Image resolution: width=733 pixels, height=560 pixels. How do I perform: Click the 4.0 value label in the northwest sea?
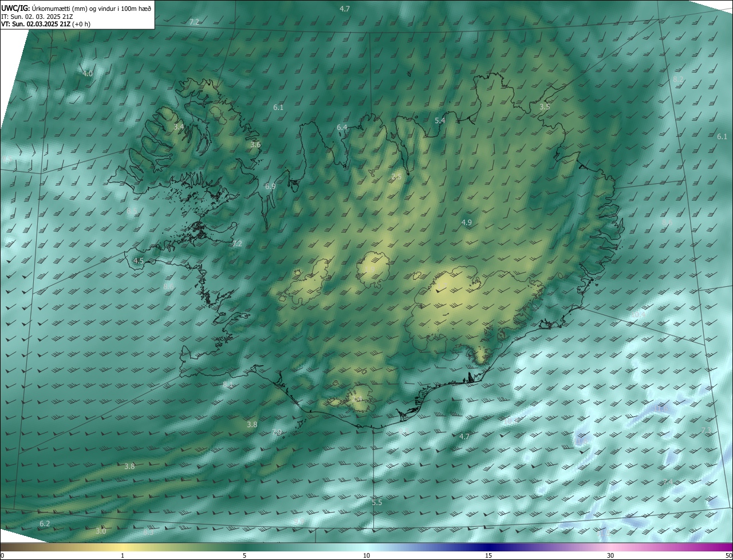(x=87, y=74)
